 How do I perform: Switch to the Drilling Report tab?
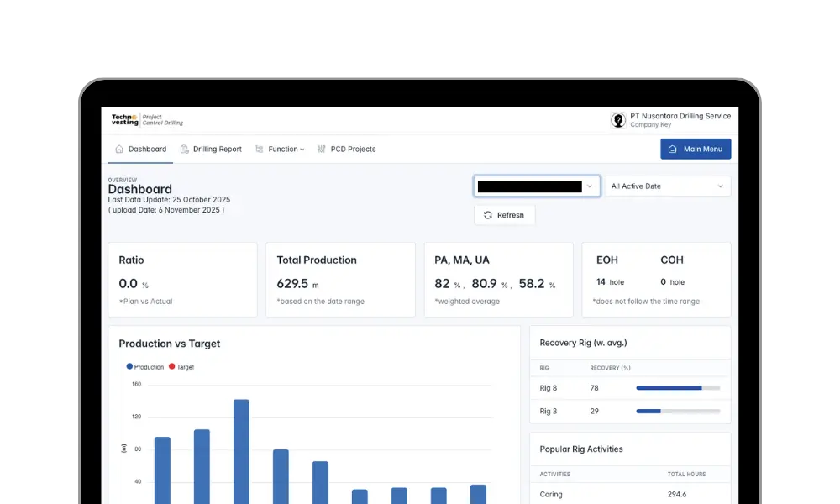[217, 150]
